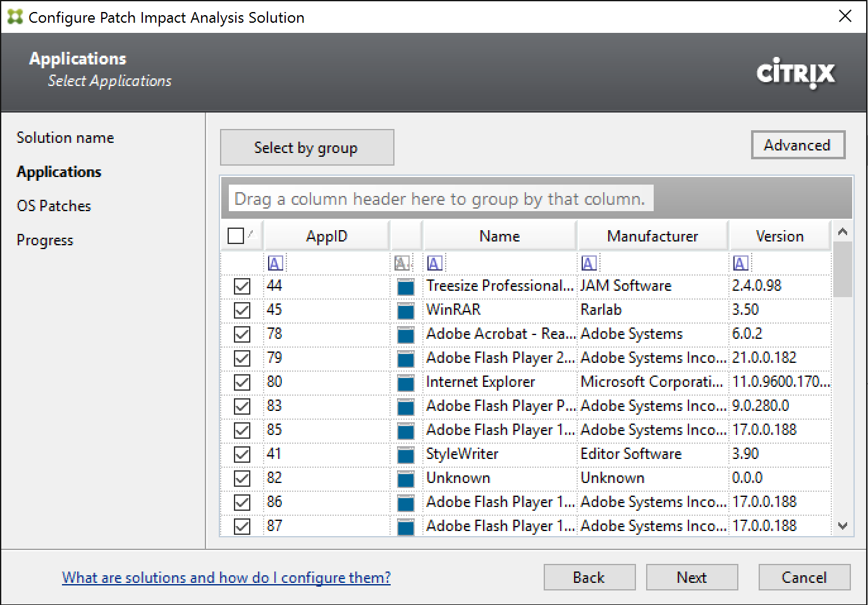Click the filter icon under the Version column
Image resolution: width=868 pixels, height=605 pixels.
pyautogui.click(x=740, y=263)
